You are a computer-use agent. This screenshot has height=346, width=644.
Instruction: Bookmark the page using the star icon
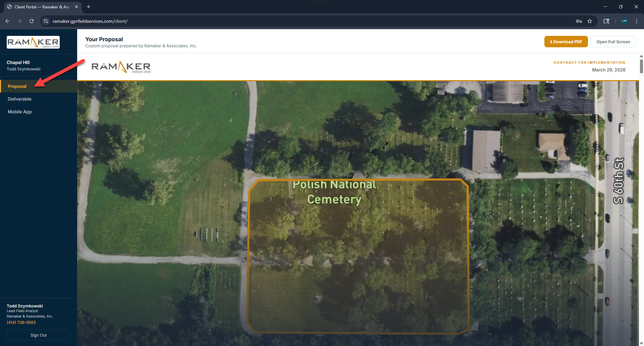(590, 21)
